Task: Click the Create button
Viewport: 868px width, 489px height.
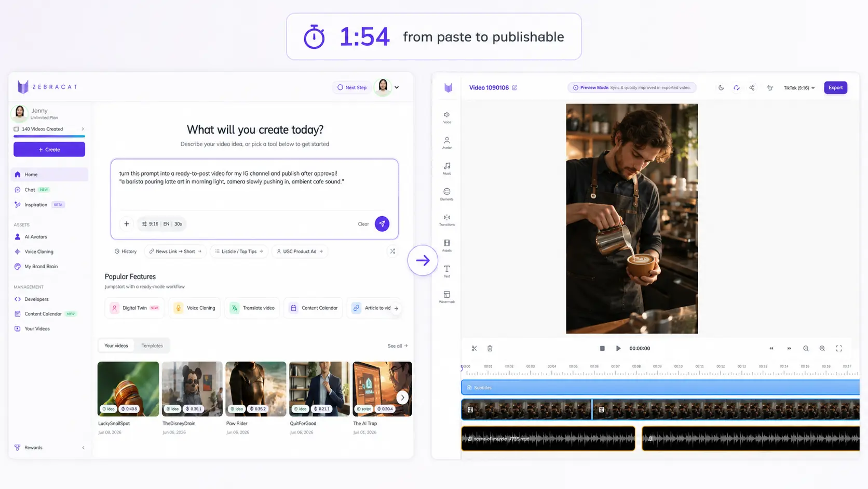Action: coord(49,149)
